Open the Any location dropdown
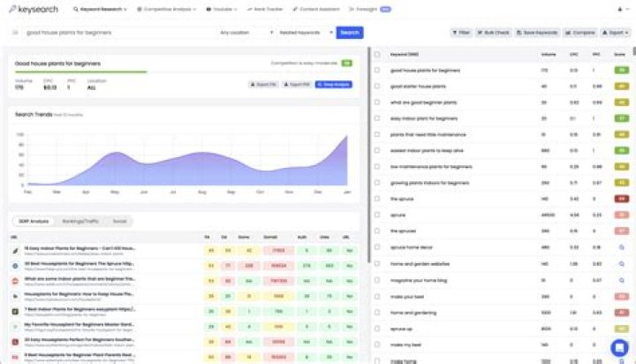 pyautogui.click(x=246, y=33)
